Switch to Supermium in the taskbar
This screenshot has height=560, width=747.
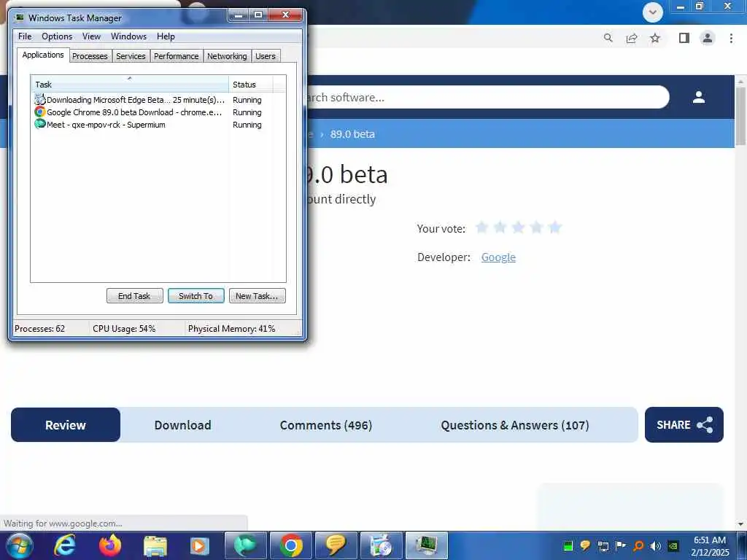pos(245,545)
